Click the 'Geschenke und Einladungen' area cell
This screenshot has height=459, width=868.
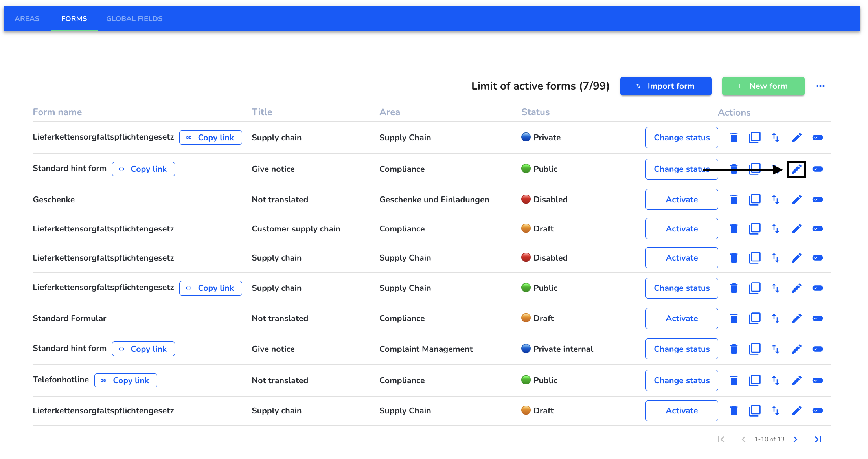pyautogui.click(x=434, y=200)
